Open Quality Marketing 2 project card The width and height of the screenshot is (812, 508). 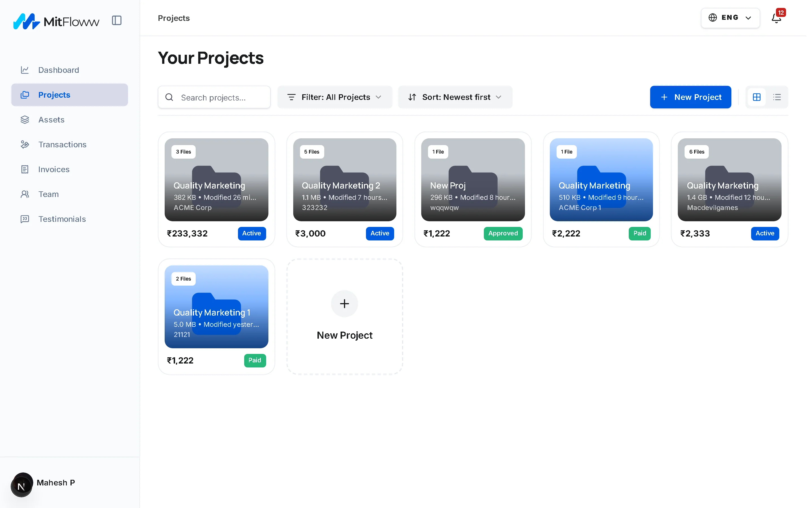tap(345, 189)
